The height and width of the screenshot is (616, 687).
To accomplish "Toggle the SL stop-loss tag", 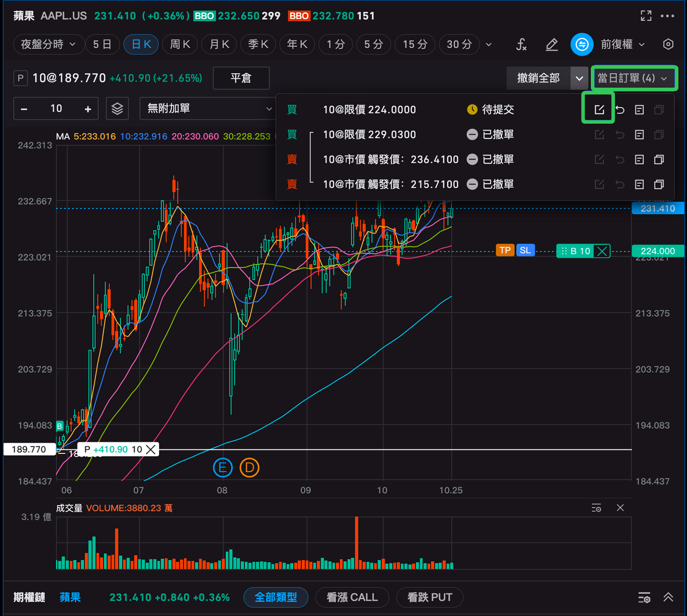I will tap(525, 250).
